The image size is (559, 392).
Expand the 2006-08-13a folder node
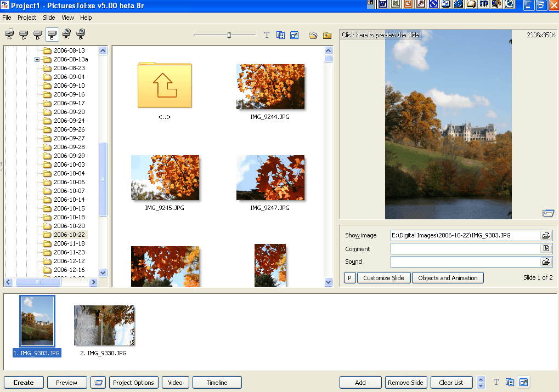point(37,60)
